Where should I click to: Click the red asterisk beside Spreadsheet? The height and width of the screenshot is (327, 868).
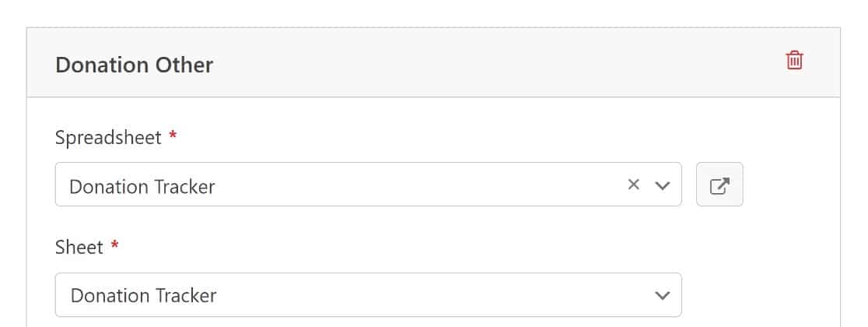coord(173,135)
